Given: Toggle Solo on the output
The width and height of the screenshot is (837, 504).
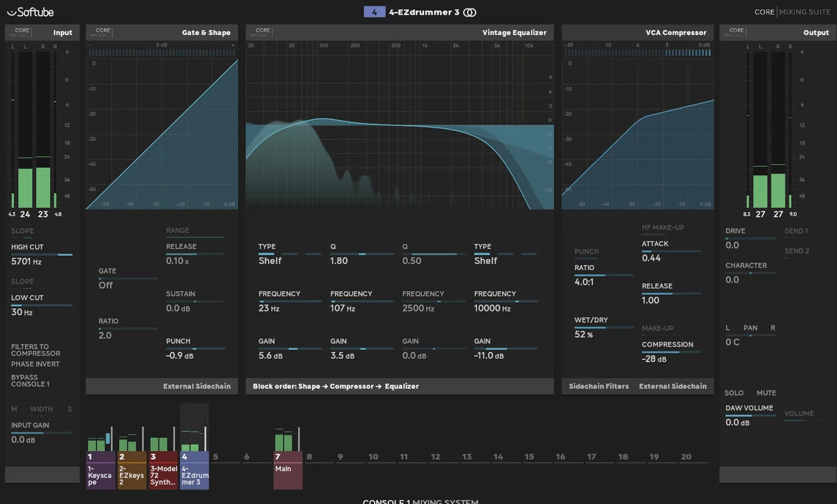Looking at the screenshot, I should click(734, 393).
